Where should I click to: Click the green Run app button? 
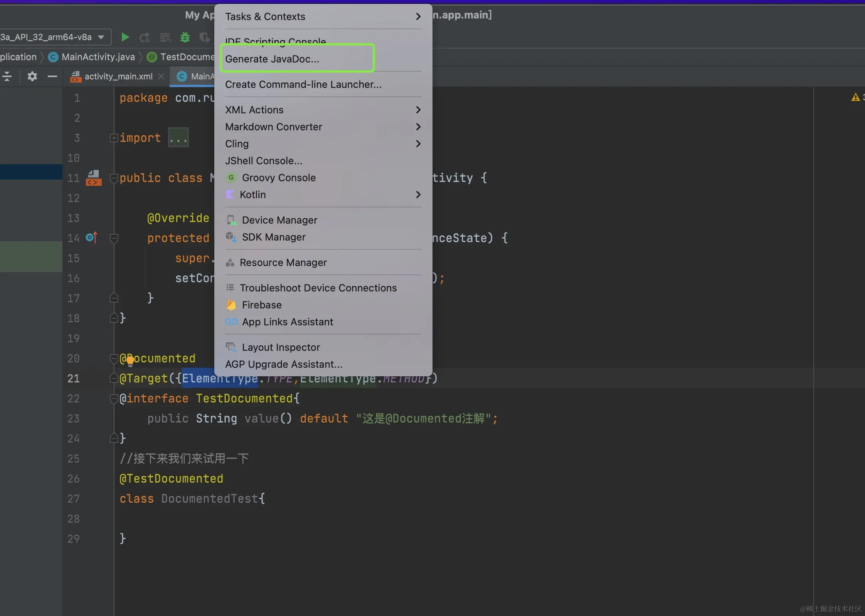pos(125,37)
